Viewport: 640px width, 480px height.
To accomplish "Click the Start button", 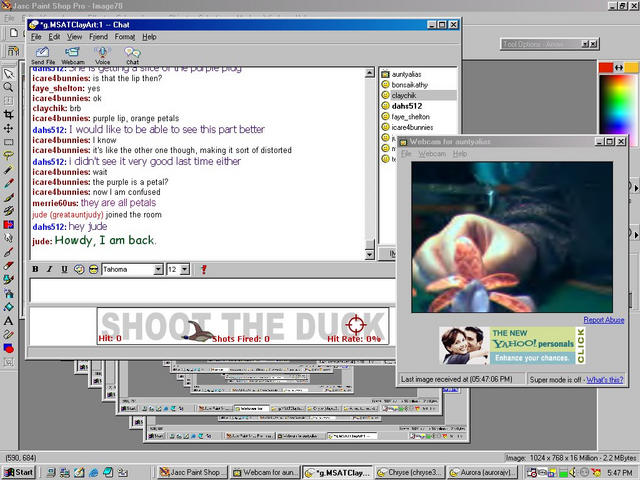I will point(18,472).
